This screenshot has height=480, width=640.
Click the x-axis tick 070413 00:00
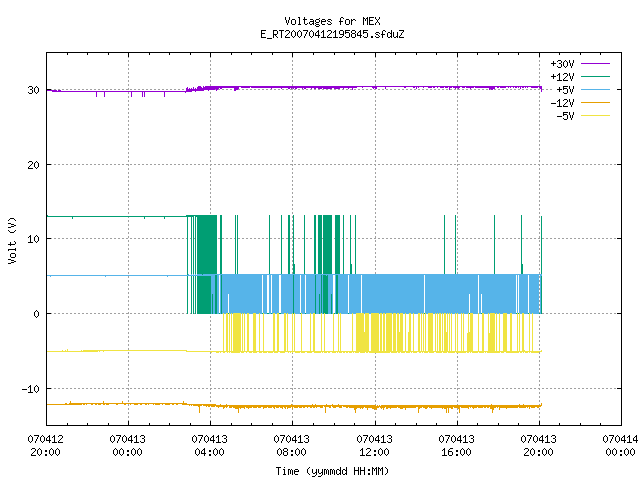pyautogui.click(x=127, y=446)
